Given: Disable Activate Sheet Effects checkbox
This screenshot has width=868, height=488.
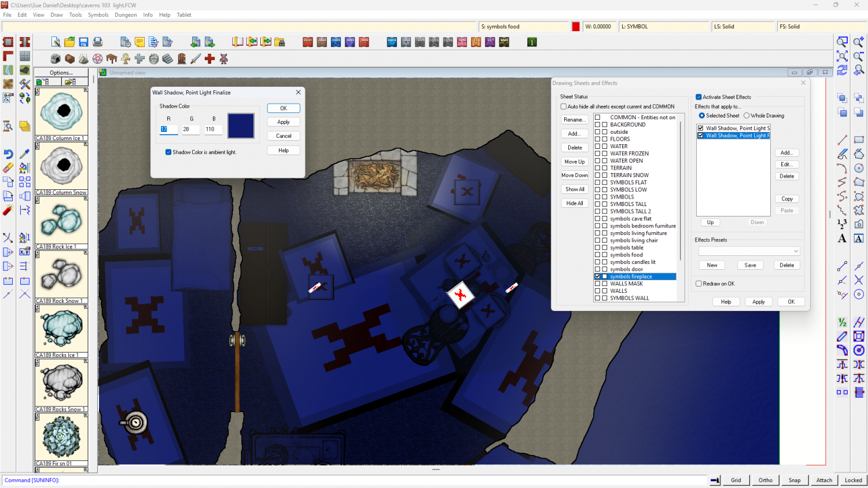Looking at the screenshot, I should pos(698,97).
